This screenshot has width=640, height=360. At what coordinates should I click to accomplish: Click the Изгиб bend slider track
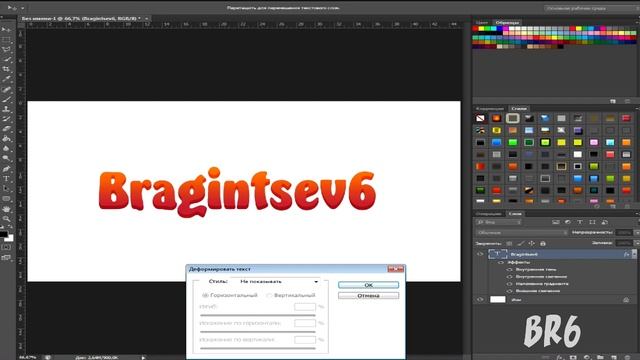(258, 315)
